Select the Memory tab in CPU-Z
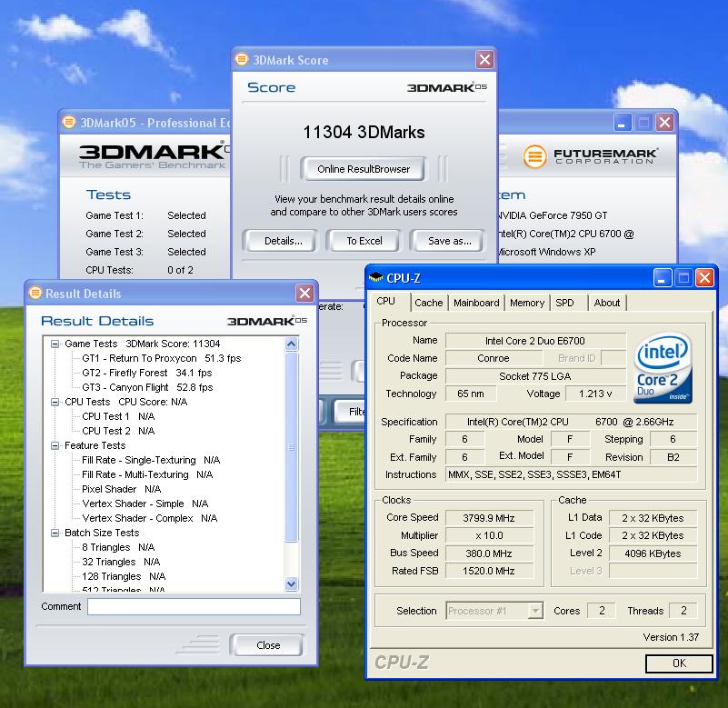This screenshot has width=728, height=708. [527, 303]
